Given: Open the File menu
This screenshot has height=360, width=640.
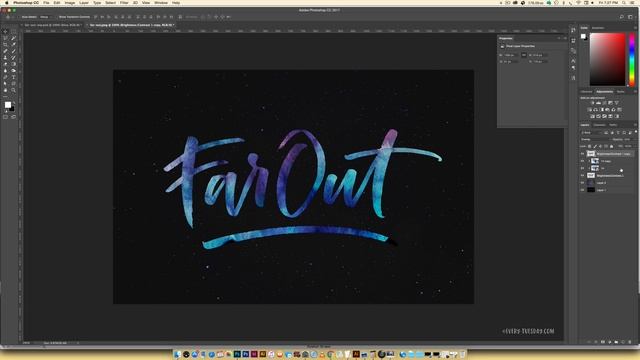Looking at the screenshot, I should pyautogui.click(x=46, y=3).
